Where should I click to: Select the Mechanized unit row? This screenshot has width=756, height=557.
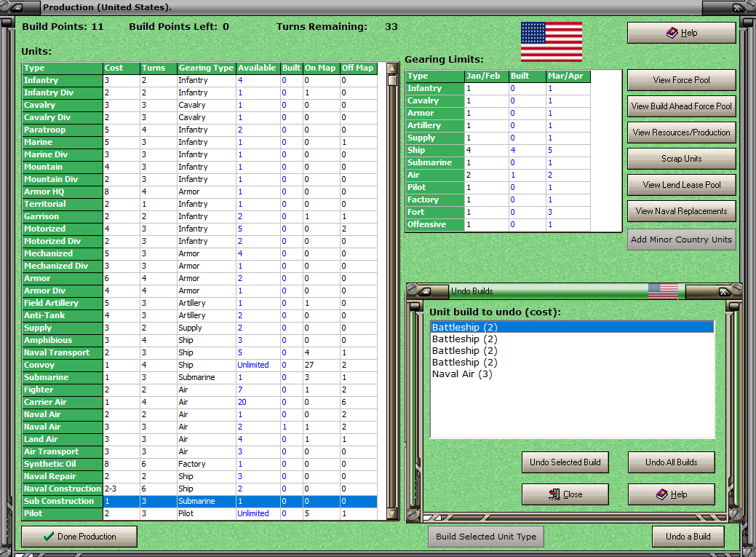click(x=199, y=253)
